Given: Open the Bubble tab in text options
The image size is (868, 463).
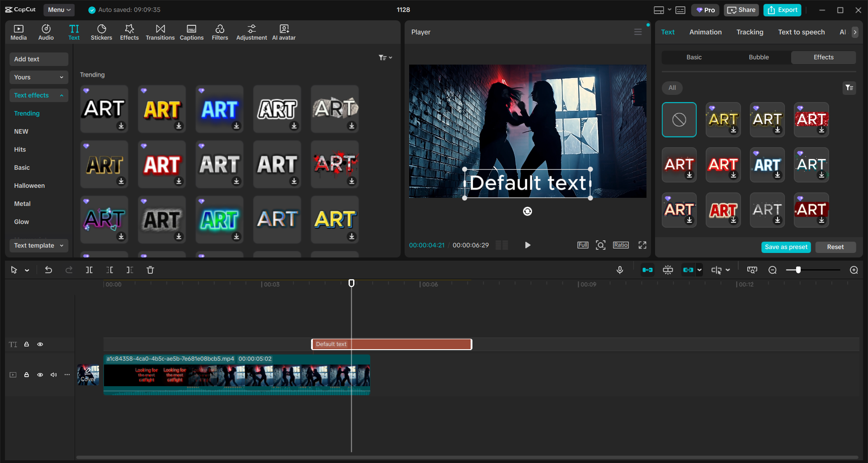Looking at the screenshot, I should pyautogui.click(x=758, y=57).
